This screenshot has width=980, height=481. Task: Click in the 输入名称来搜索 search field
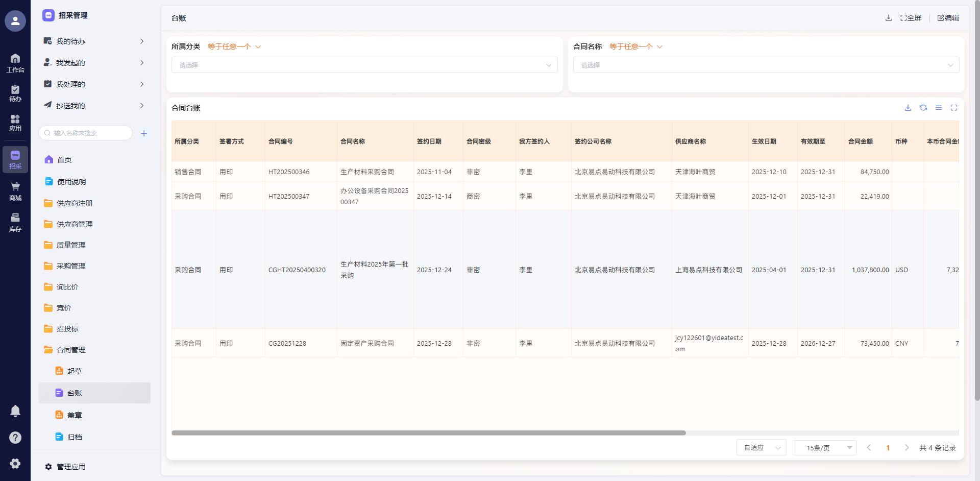tap(86, 133)
